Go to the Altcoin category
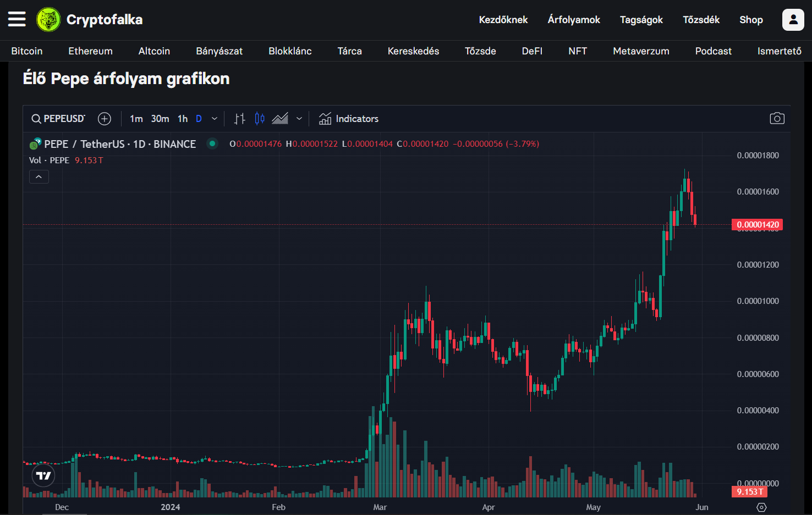This screenshot has height=515, width=812. [x=154, y=51]
